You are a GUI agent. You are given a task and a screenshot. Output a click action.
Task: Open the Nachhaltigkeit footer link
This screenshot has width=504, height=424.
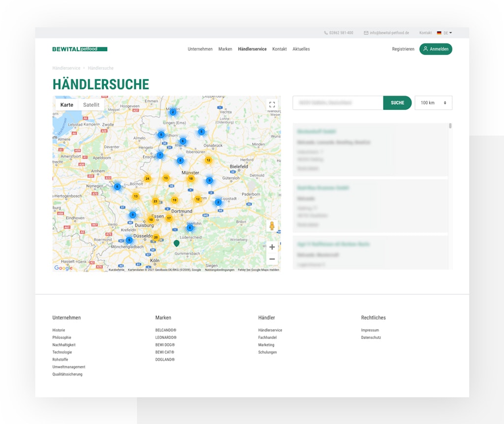pyautogui.click(x=64, y=345)
